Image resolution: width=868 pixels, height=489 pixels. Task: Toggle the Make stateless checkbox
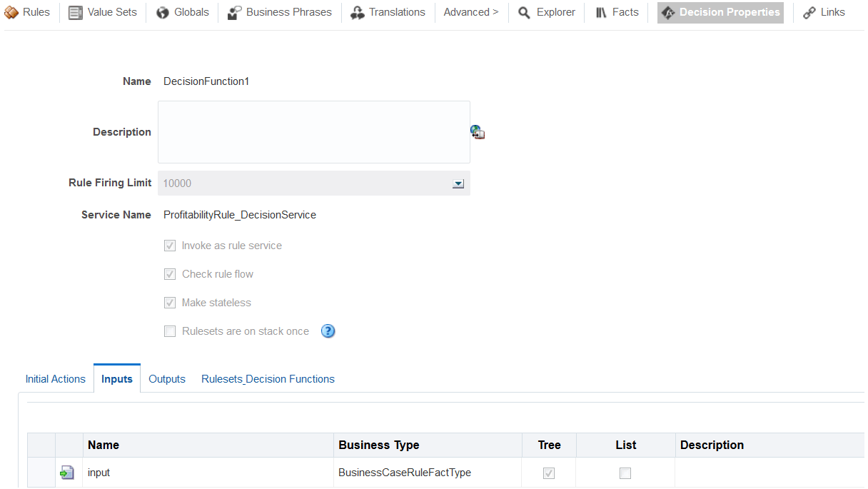click(170, 303)
